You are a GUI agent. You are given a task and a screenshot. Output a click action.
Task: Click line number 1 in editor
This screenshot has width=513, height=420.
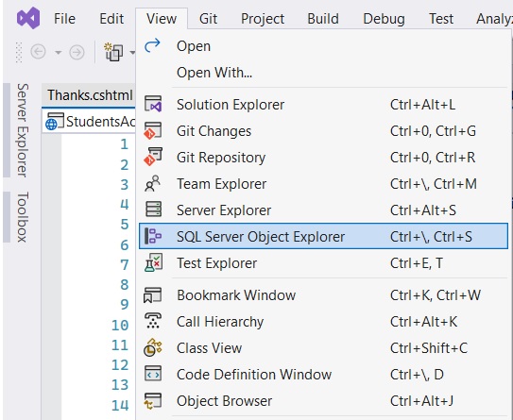[124, 144]
